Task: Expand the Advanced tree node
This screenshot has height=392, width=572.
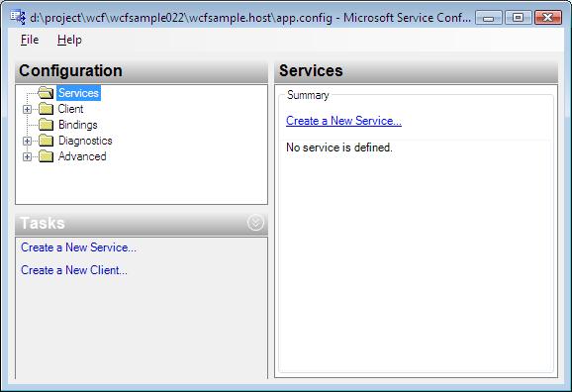Action: 27,156
